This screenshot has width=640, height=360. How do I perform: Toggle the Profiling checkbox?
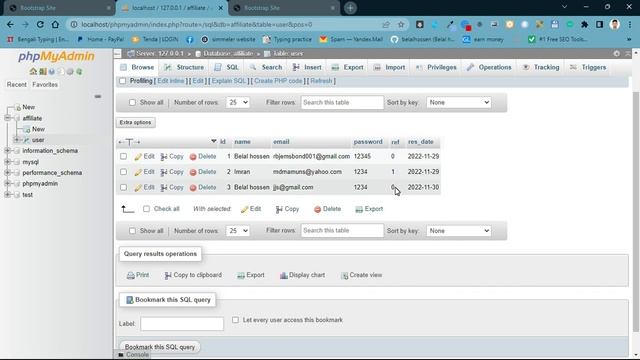click(122, 81)
